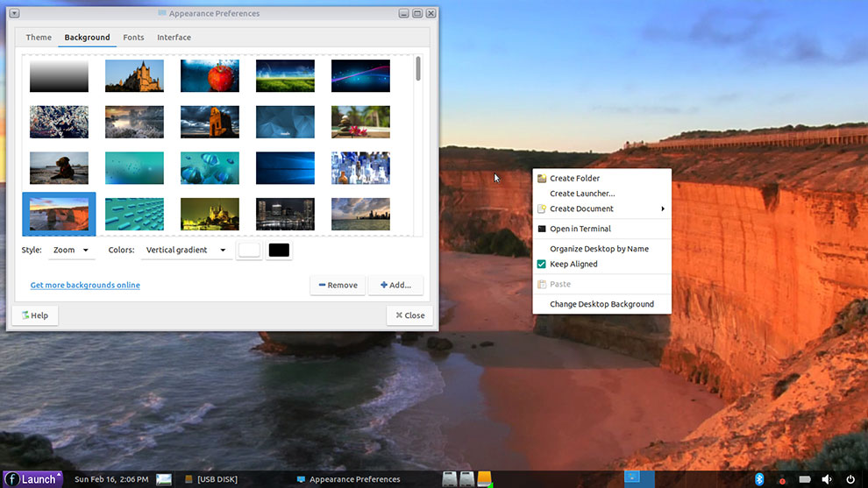Check the battery tray icon

click(805, 479)
